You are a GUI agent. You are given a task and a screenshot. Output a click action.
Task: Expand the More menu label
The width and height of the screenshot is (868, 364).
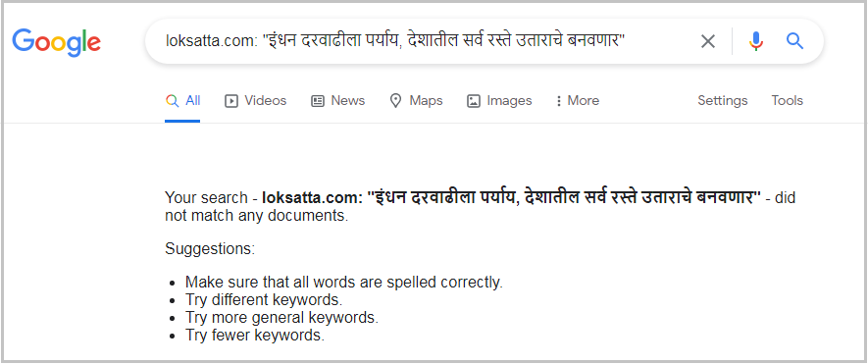[x=584, y=101]
